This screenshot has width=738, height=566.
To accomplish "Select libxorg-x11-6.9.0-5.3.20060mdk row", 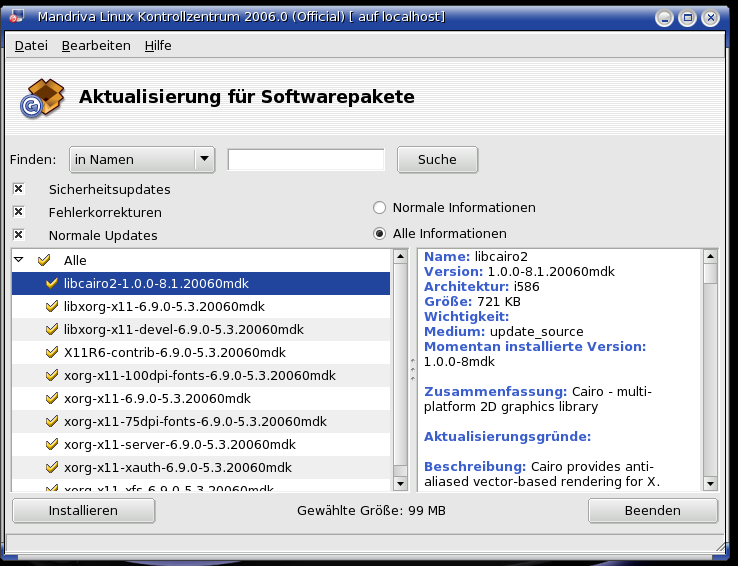I will 201,306.
